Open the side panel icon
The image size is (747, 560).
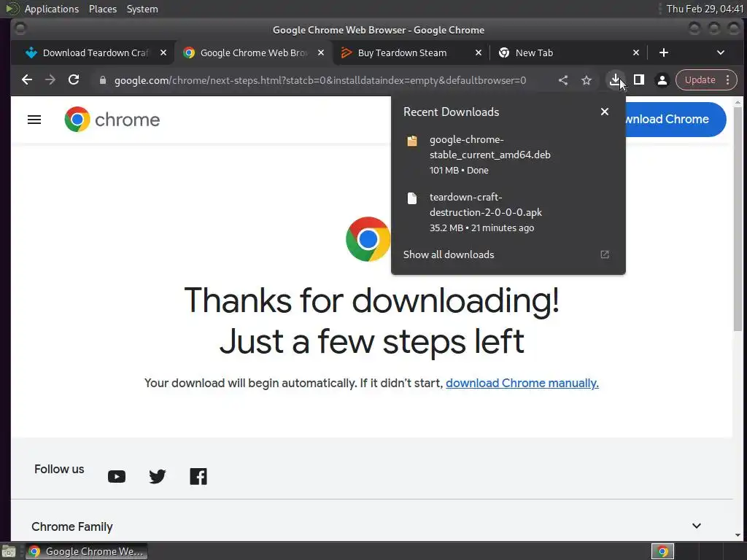[639, 80]
